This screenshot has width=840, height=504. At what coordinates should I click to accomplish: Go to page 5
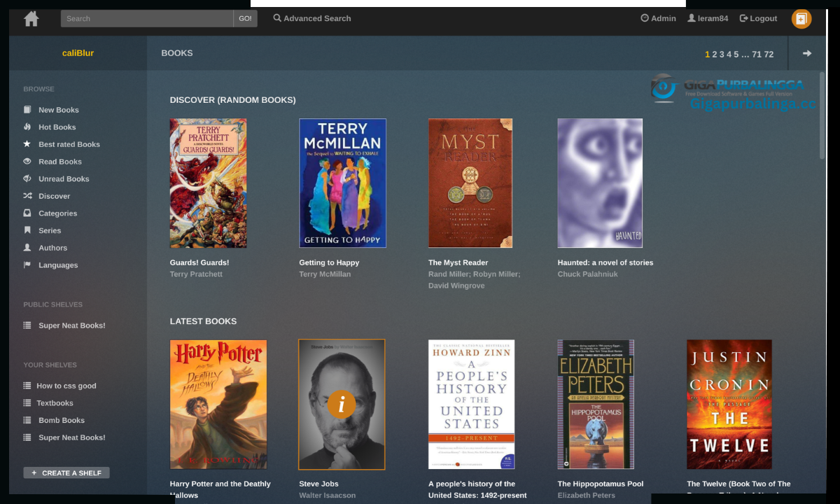(736, 54)
